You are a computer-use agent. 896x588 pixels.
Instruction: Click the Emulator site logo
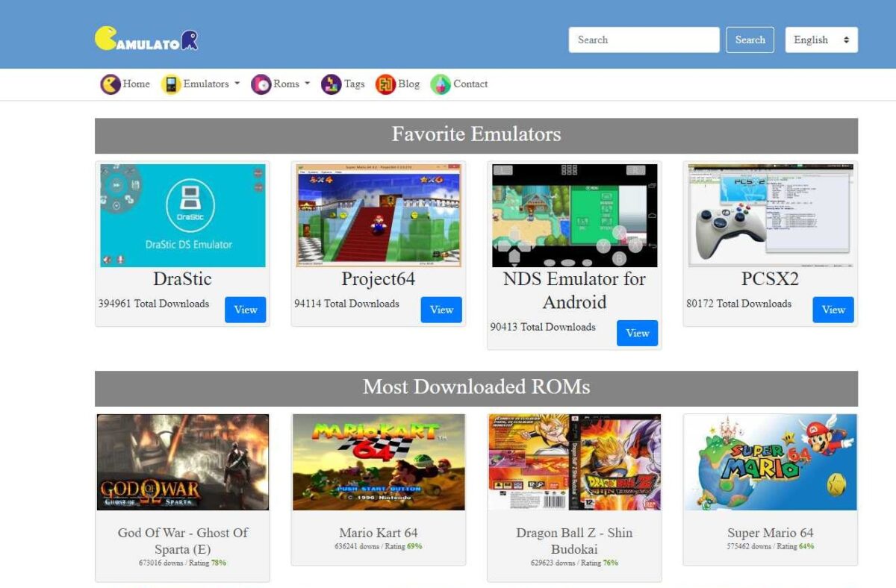146,37
